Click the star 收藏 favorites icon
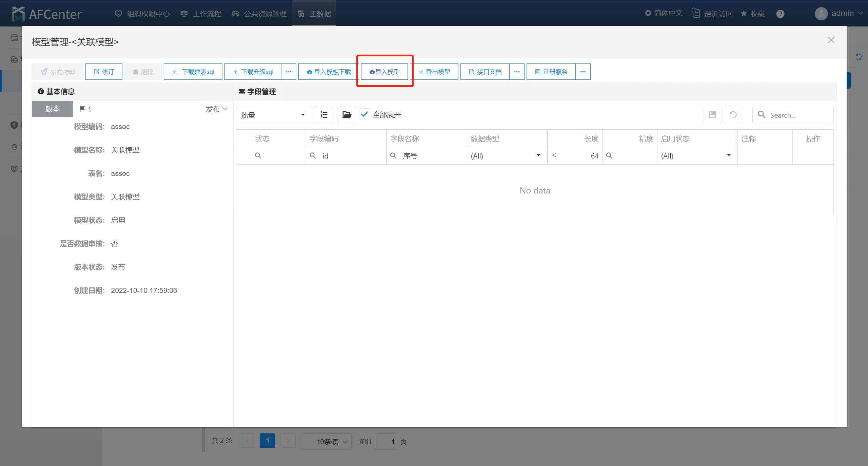Viewport: 868px width, 466px height. (744, 14)
